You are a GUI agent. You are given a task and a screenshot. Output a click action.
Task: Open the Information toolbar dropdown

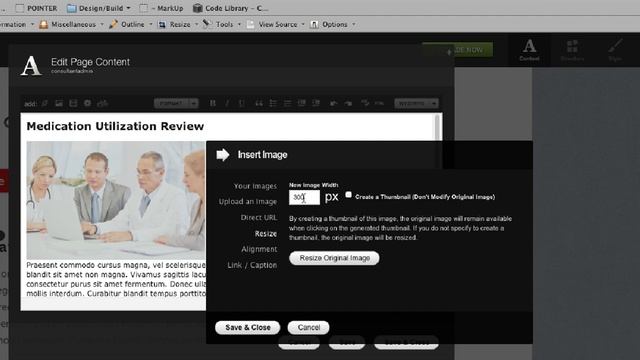point(16,24)
